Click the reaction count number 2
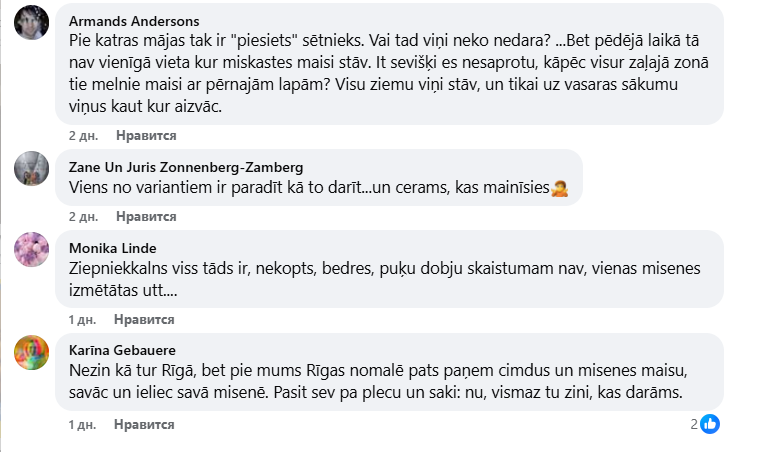 693,424
